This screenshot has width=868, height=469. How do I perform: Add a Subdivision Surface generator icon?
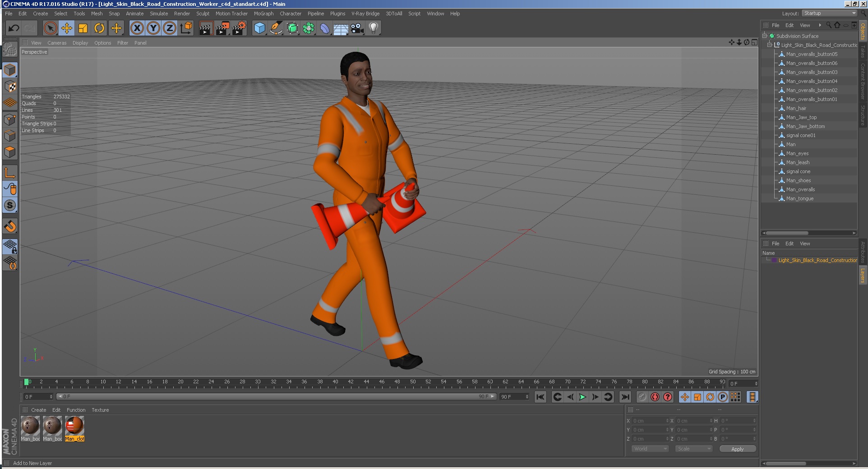pos(292,28)
